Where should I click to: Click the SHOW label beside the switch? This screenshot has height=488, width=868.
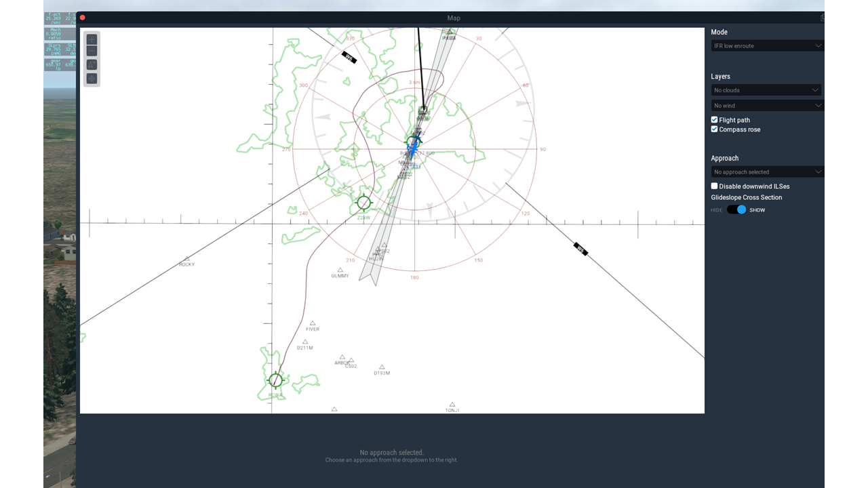coord(757,210)
